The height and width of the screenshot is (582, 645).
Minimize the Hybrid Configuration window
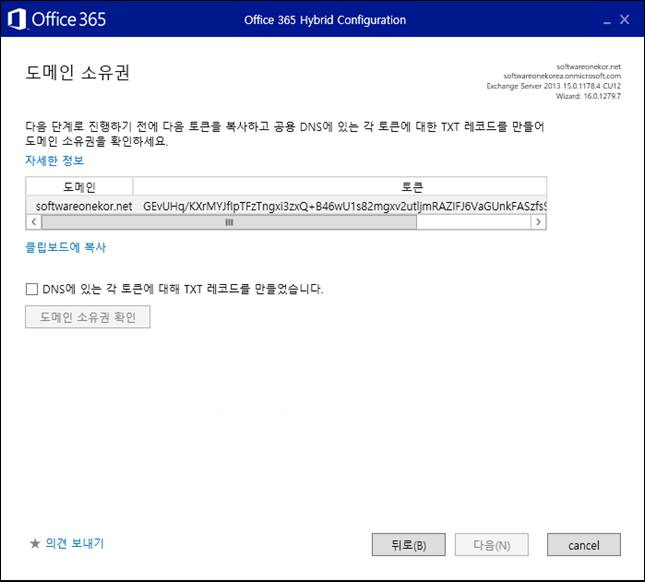pos(607,21)
